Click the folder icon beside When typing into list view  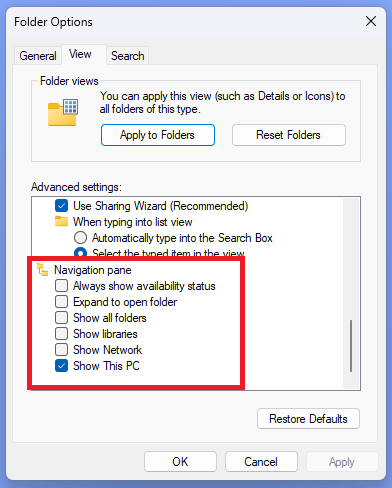coord(61,221)
